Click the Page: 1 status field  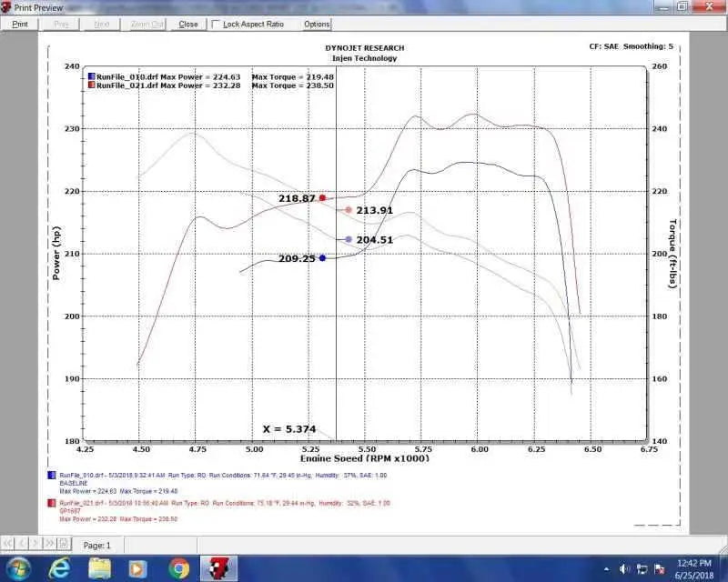pyautogui.click(x=97, y=544)
